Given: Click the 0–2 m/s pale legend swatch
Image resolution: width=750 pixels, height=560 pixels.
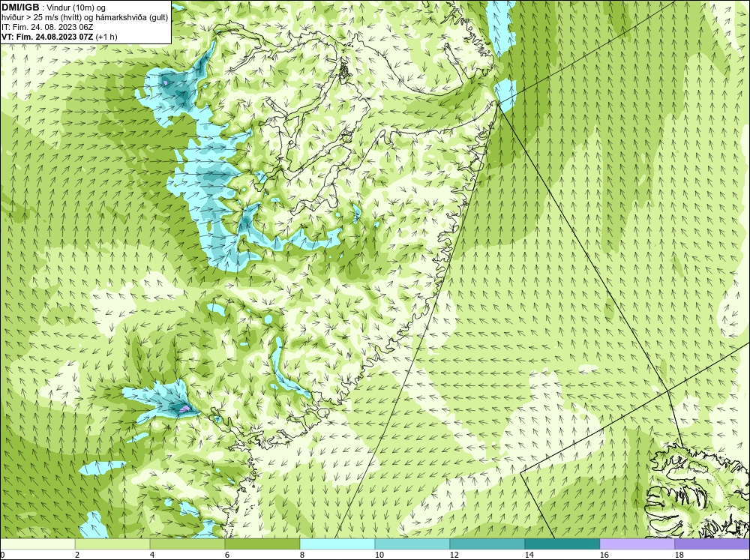Looking at the screenshot, I should click(x=37, y=544).
